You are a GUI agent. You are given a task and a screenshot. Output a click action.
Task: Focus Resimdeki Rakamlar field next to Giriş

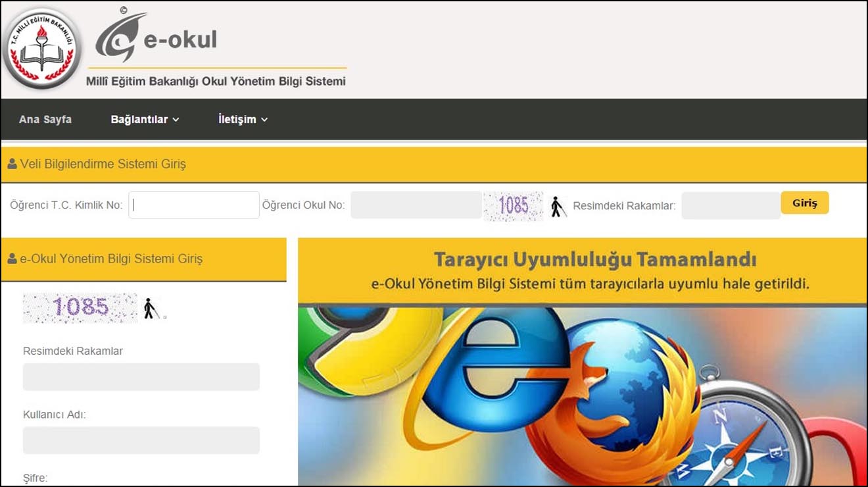point(731,205)
